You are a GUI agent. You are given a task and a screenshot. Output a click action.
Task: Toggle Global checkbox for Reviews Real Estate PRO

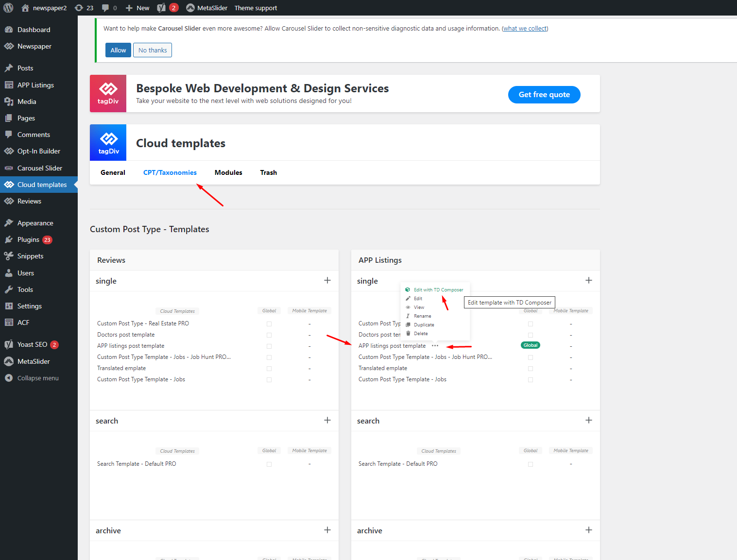269,324
